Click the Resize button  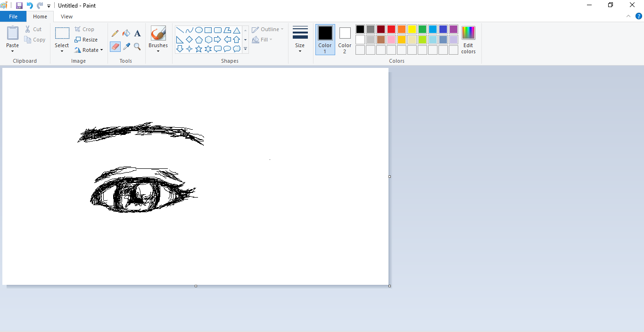click(86, 40)
